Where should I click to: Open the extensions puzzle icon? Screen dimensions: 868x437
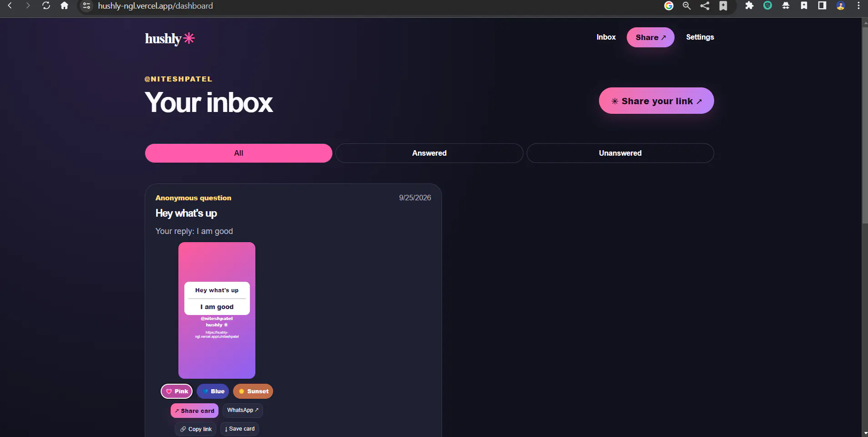[749, 5]
